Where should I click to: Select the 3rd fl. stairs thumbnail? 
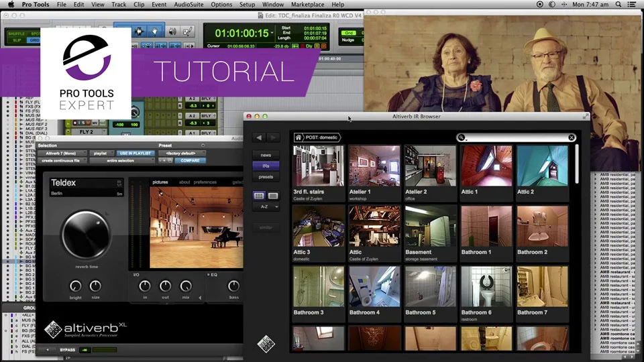pyautogui.click(x=319, y=166)
